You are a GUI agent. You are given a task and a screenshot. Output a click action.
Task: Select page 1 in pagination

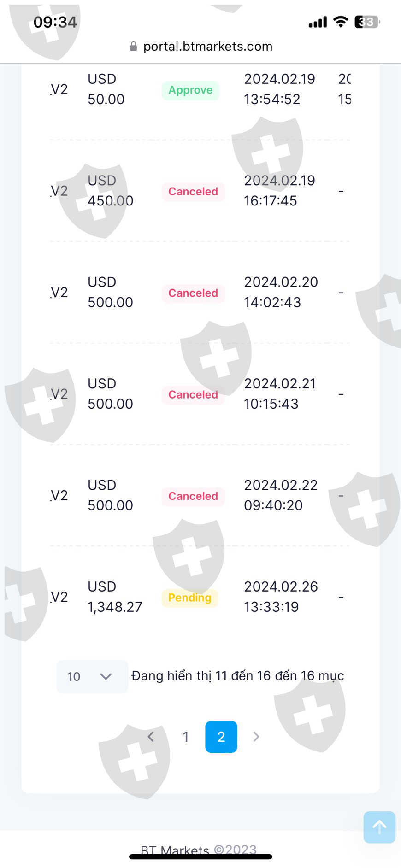point(186,737)
